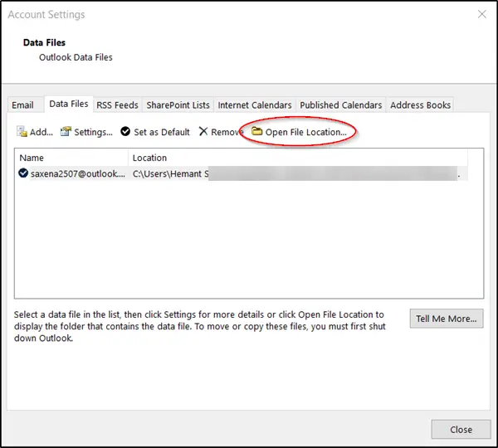Click Open File Location... label

[x=305, y=132]
